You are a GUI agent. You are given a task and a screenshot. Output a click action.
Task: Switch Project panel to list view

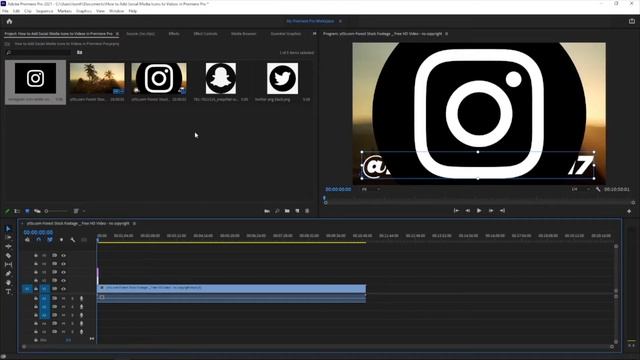(17, 211)
